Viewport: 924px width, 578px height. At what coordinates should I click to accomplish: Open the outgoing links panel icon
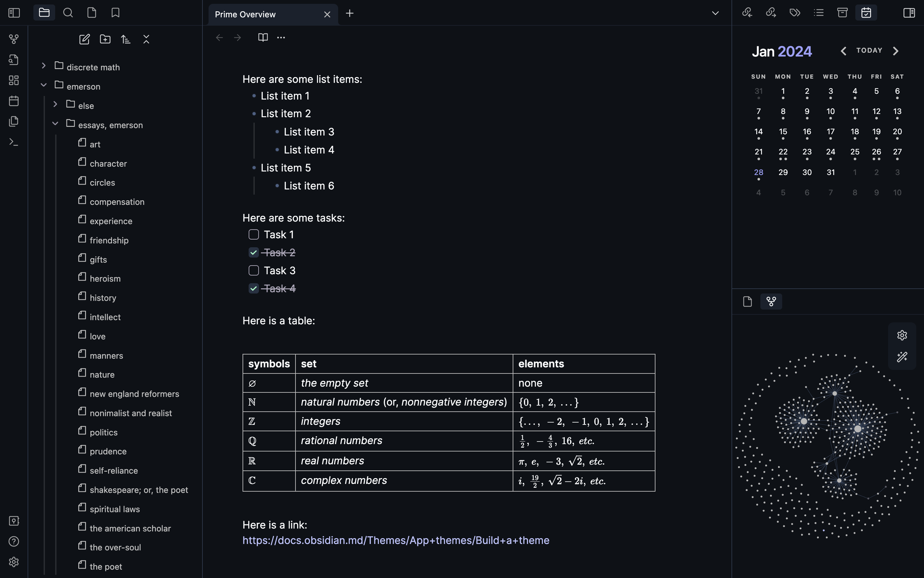(x=771, y=13)
